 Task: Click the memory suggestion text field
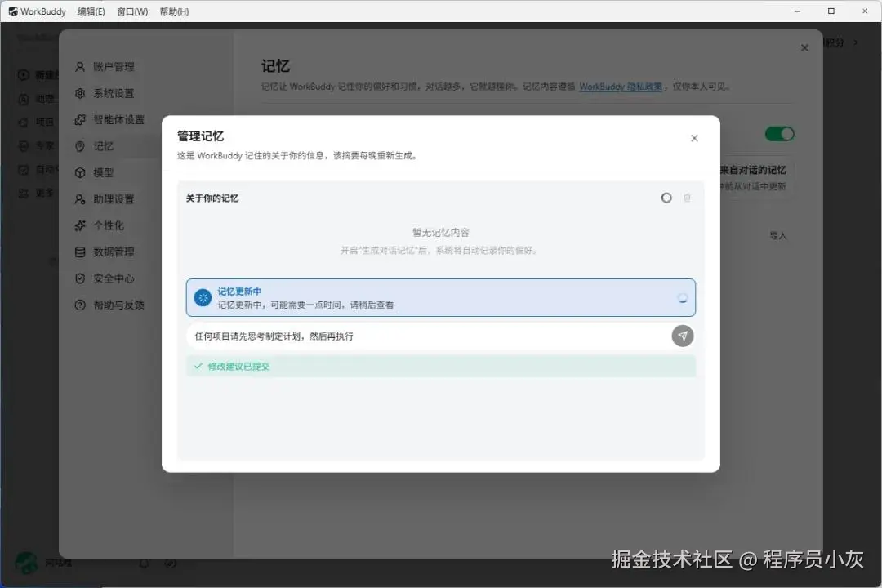point(429,336)
